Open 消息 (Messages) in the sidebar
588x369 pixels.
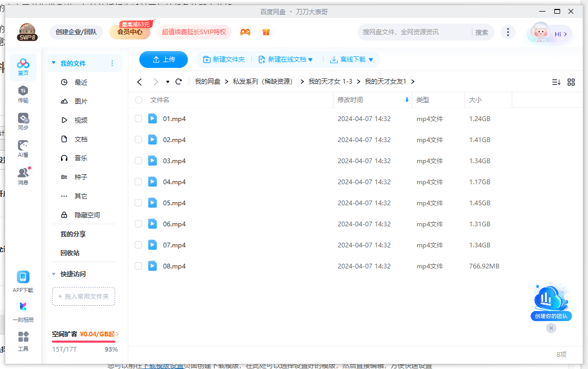click(x=23, y=175)
